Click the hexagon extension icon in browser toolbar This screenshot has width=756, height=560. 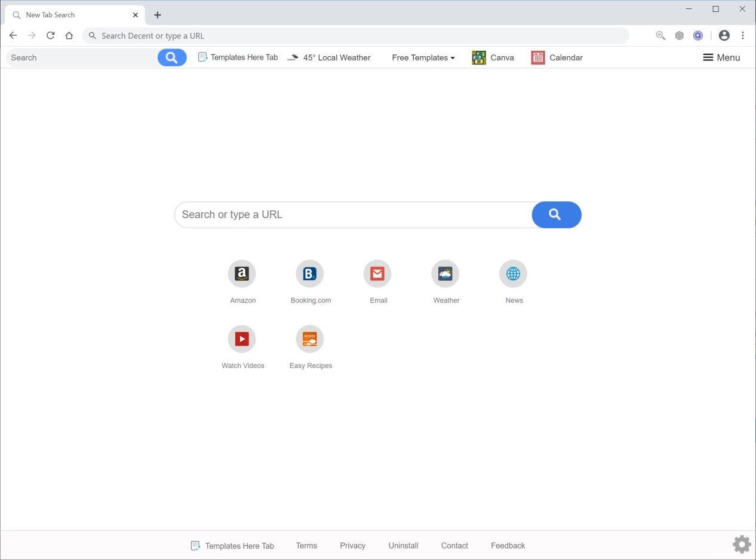coord(679,35)
